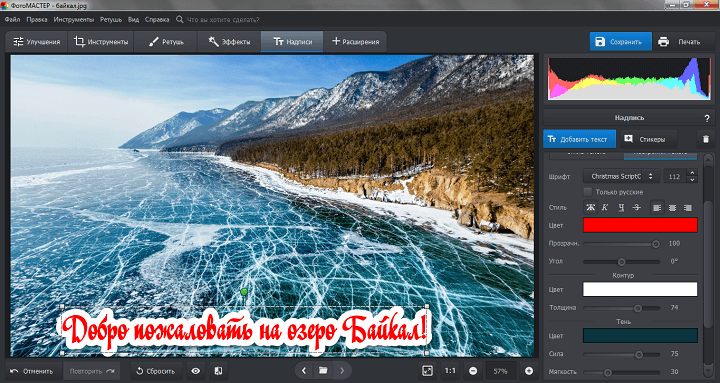Toggle underline text style
This screenshot has width=720, height=383.
coord(621,208)
